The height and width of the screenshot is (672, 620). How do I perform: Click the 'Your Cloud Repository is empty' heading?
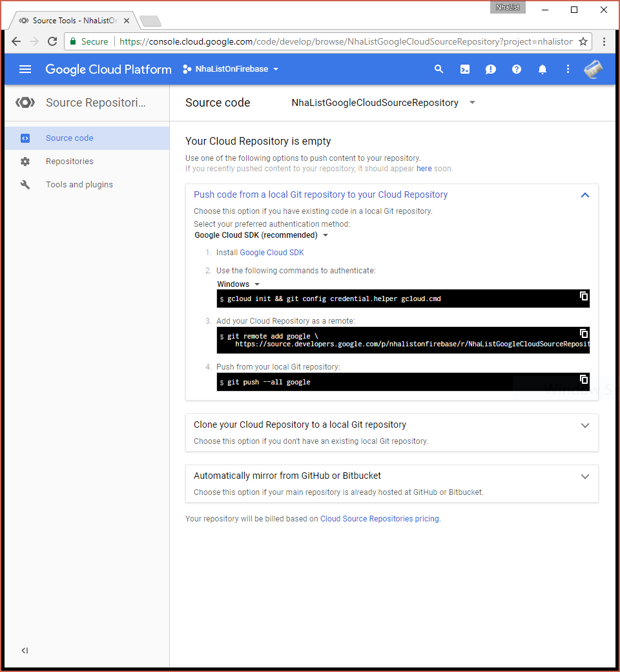coord(258,141)
